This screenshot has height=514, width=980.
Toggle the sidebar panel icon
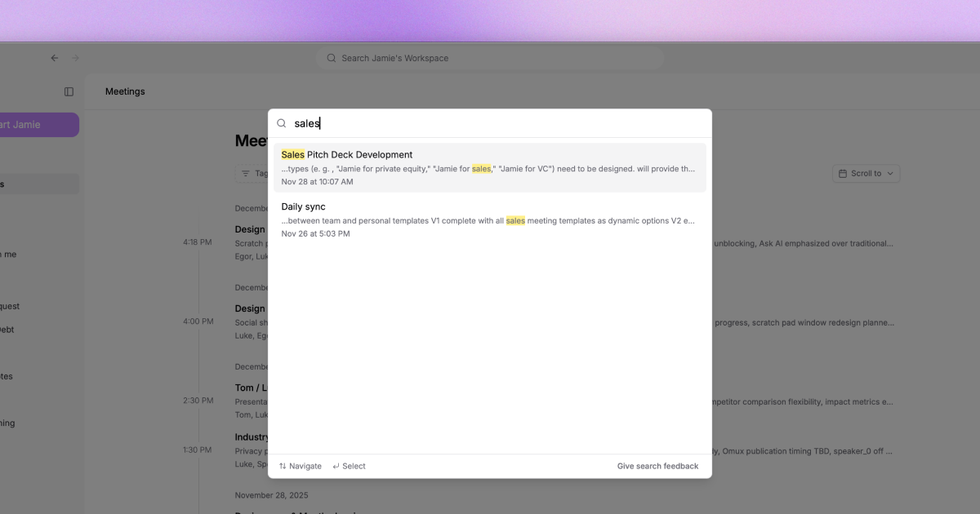click(69, 91)
